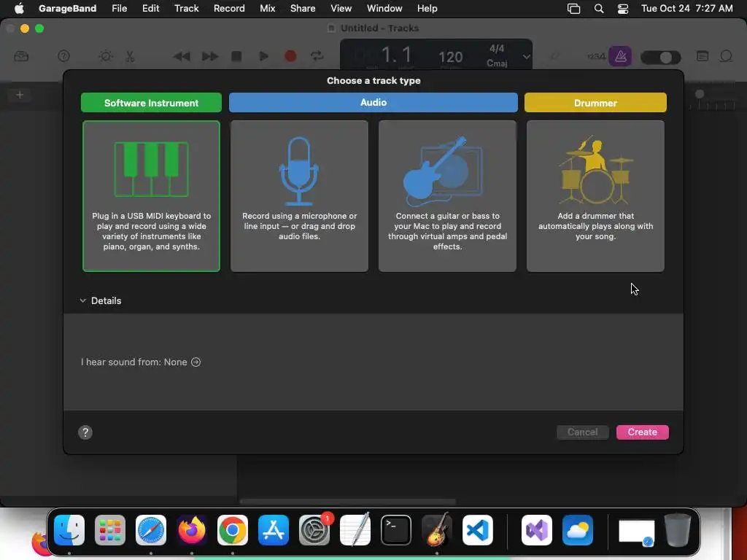Toggle the purple metronome button
747x560 pixels.
pos(620,57)
